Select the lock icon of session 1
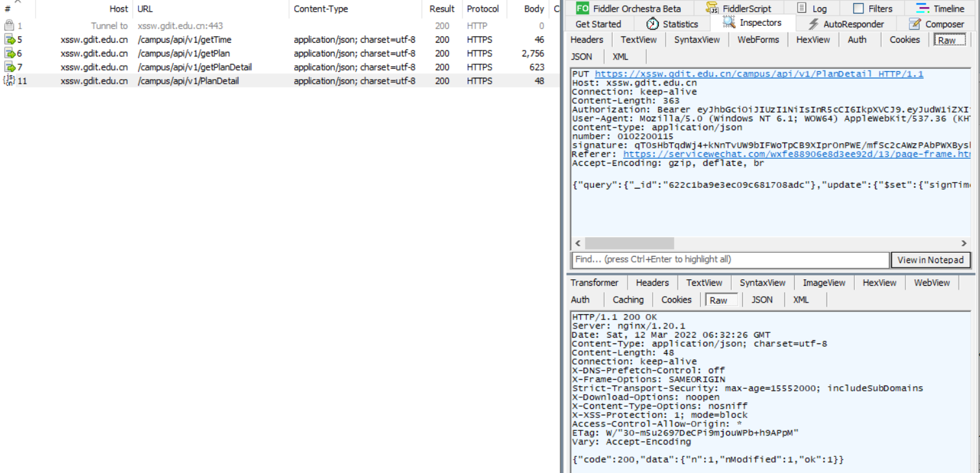This screenshot has height=473, width=980. [x=9, y=26]
